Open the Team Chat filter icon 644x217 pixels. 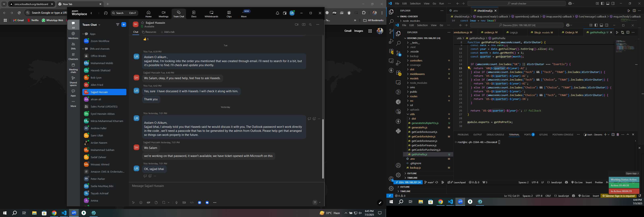118,25
